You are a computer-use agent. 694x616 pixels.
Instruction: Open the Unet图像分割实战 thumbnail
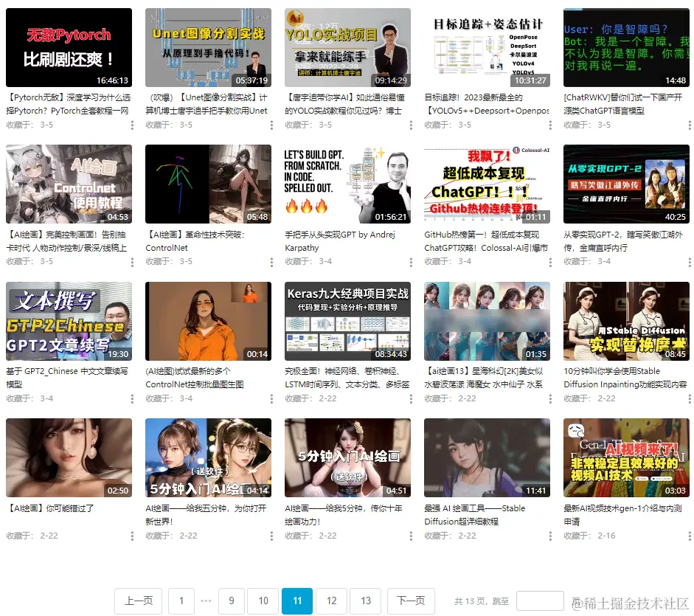pos(208,47)
